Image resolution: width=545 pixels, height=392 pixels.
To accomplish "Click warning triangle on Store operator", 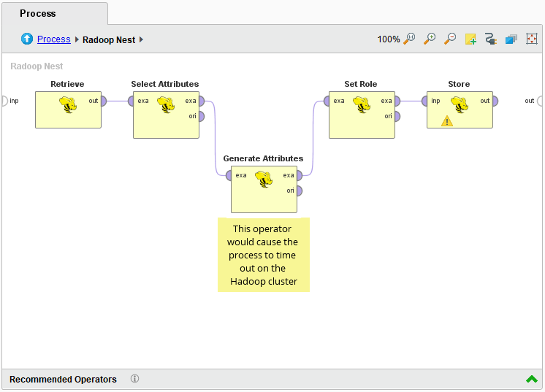I will click(x=447, y=120).
